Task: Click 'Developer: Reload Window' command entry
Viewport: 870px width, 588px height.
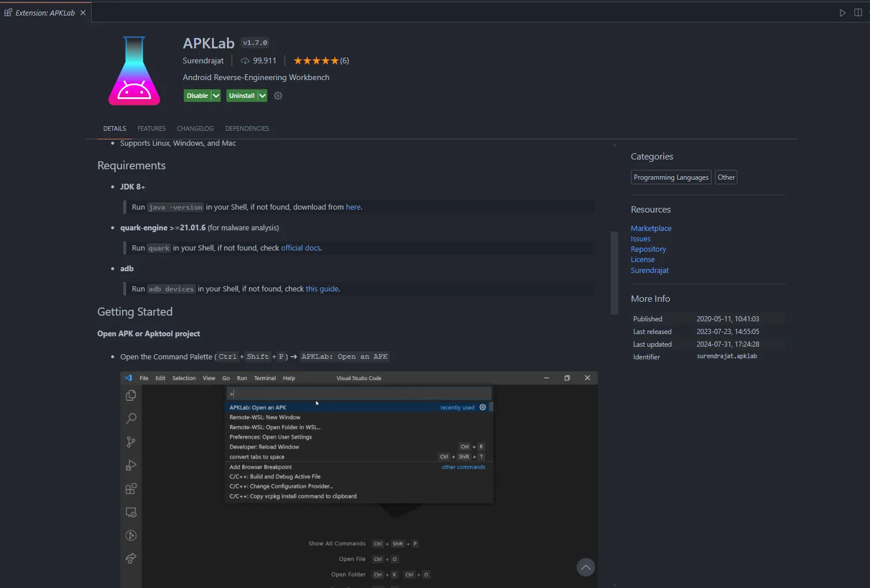Action: pyautogui.click(x=264, y=447)
